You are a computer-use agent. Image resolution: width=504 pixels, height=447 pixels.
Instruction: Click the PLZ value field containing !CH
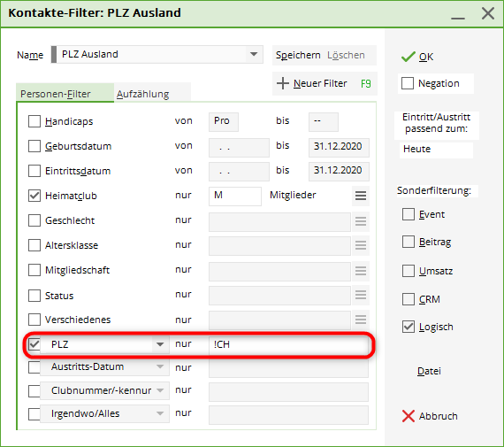coord(288,344)
